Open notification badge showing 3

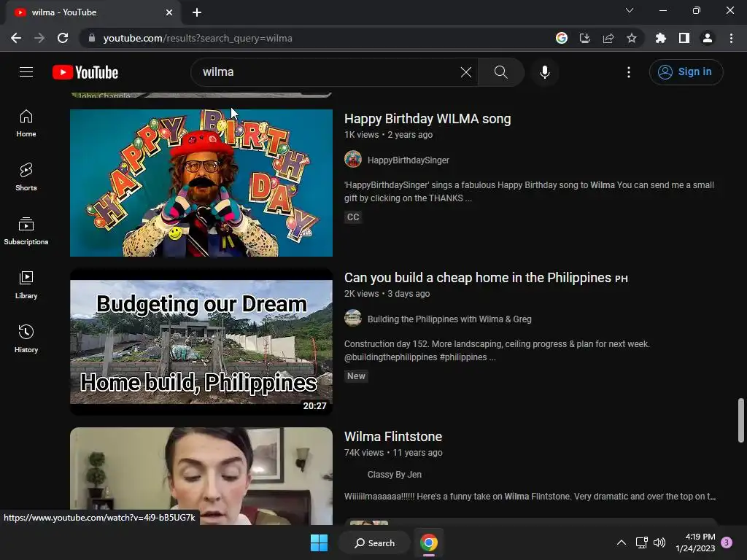coord(727,542)
